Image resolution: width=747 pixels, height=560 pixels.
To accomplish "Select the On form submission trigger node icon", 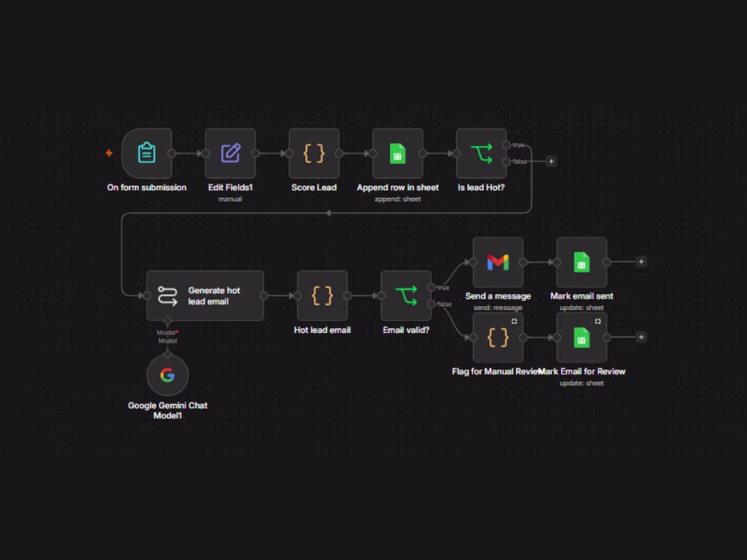I will pyautogui.click(x=146, y=153).
